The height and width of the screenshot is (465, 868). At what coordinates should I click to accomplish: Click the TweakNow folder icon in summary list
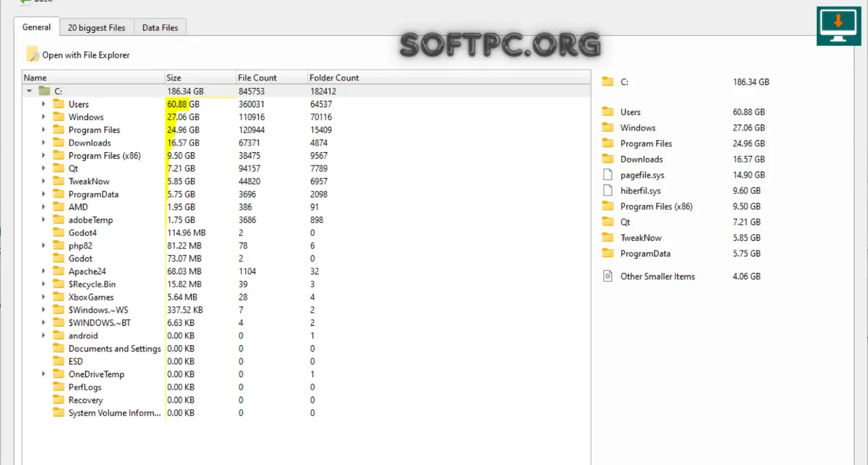pos(608,237)
